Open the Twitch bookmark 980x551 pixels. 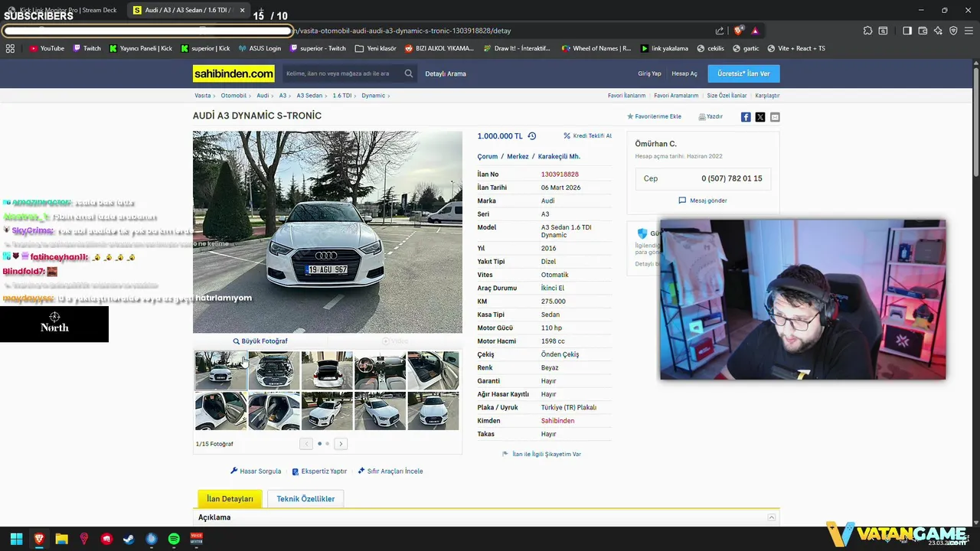click(x=87, y=48)
